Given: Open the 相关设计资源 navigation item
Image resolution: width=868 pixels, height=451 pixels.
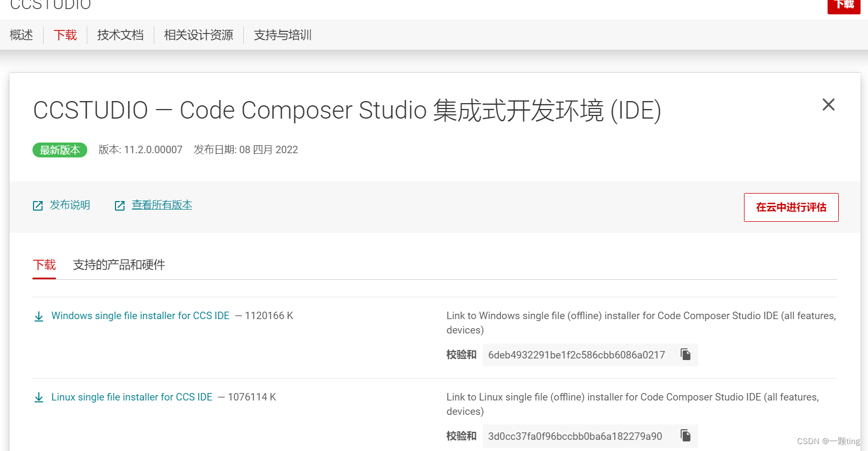Looking at the screenshot, I should (x=198, y=35).
